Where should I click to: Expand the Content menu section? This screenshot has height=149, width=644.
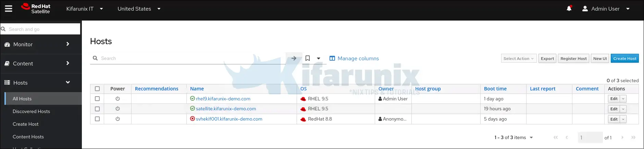coord(68,63)
